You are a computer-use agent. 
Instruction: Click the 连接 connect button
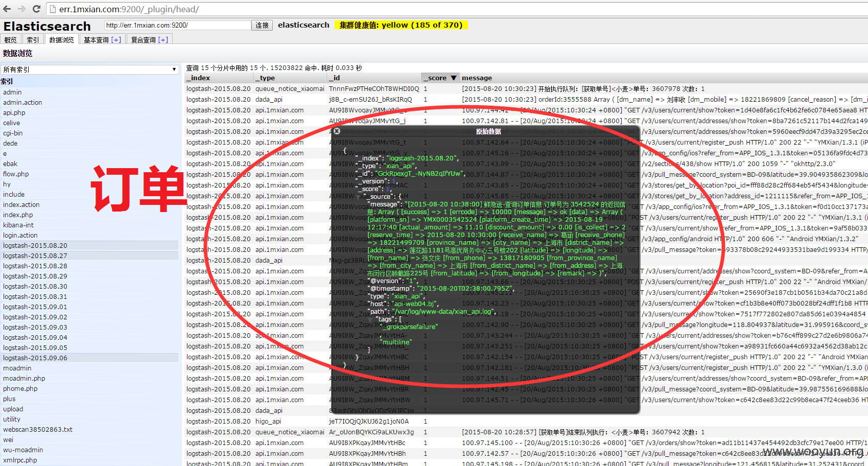[262, 25]
